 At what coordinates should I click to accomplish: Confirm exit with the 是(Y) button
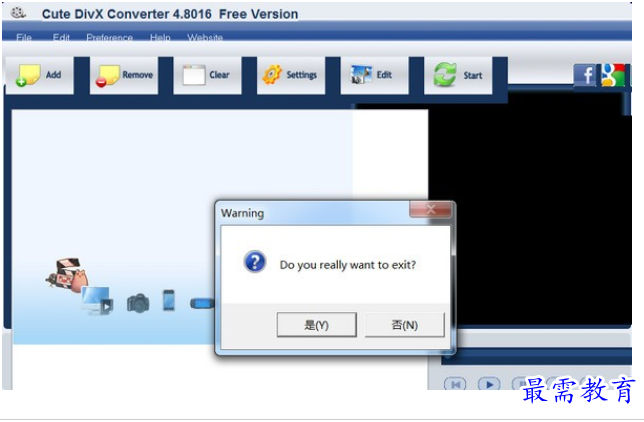[317, 325]
